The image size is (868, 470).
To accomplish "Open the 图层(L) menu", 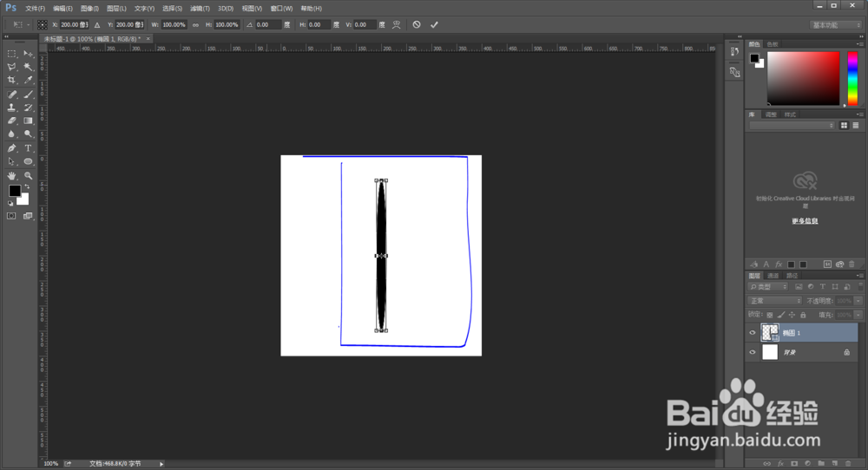I will pos(116,9).
